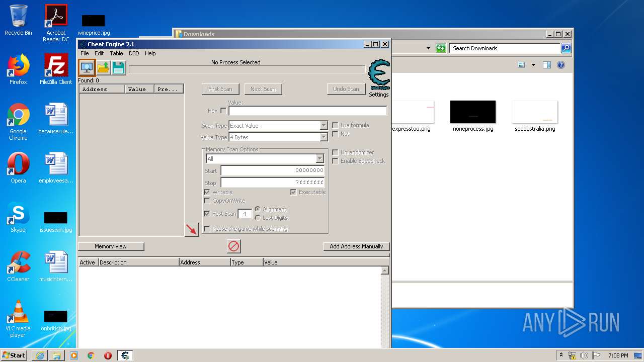Click the search magnifier in Downloads window

pos(566,48)
